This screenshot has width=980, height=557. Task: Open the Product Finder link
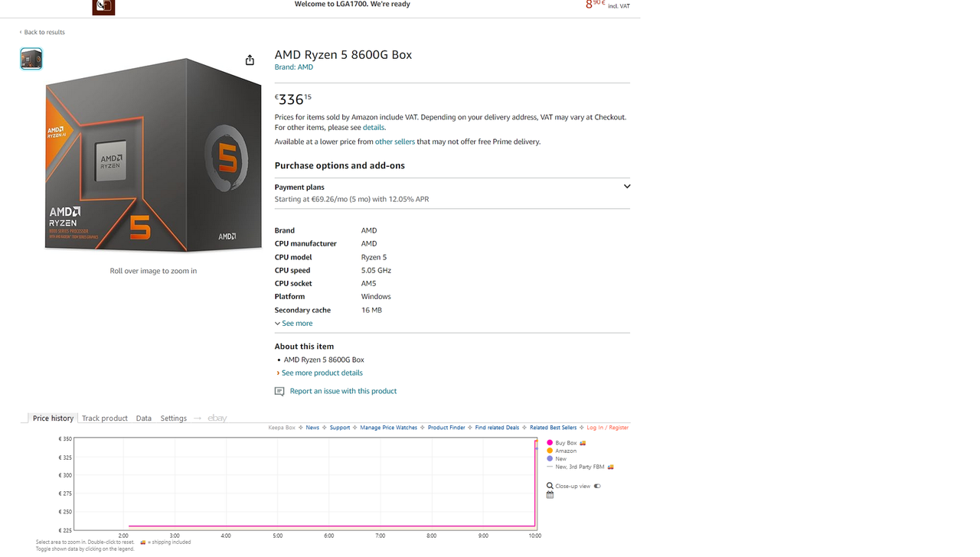pyautogui.click(x=446, y=428)
